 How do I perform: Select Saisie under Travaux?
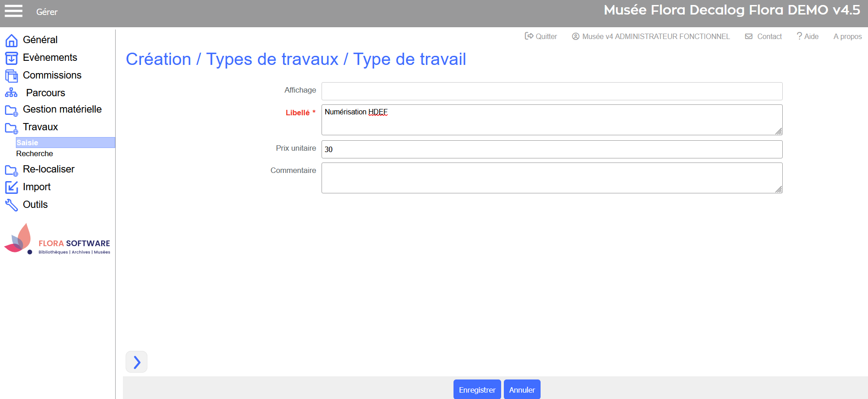coord(27,143)
